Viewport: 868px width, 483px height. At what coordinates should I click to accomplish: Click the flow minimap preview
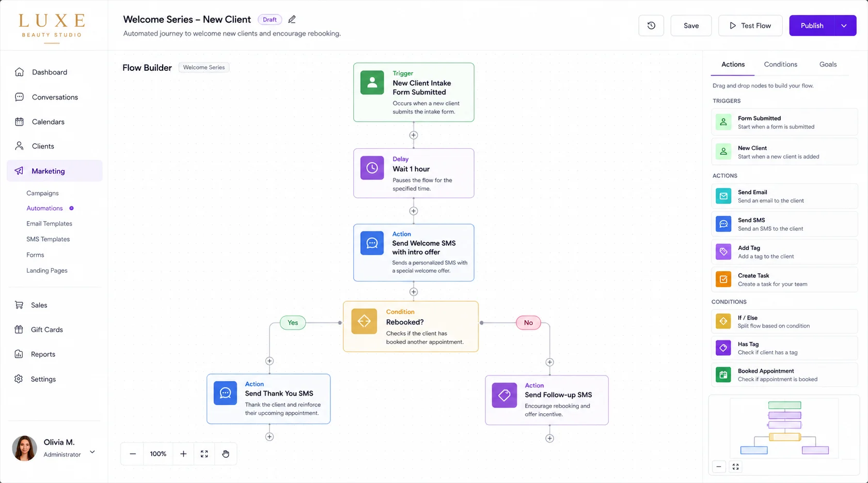click(x=784, y=428)
